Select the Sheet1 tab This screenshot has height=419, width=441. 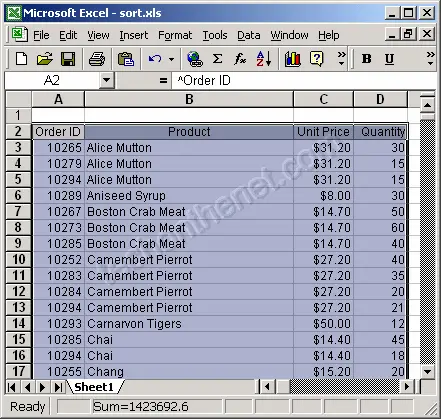[x=94, y=387]
